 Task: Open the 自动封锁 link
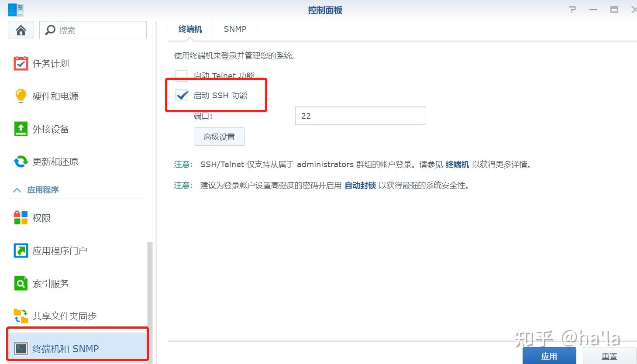[x=359, y=185]
